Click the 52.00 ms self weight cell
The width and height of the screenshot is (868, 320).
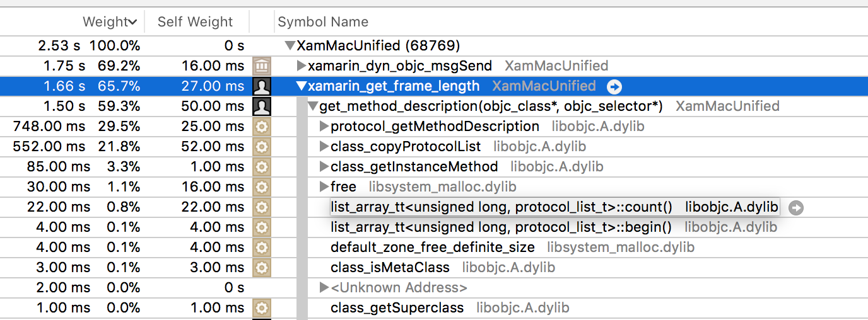tap(212, 147)
